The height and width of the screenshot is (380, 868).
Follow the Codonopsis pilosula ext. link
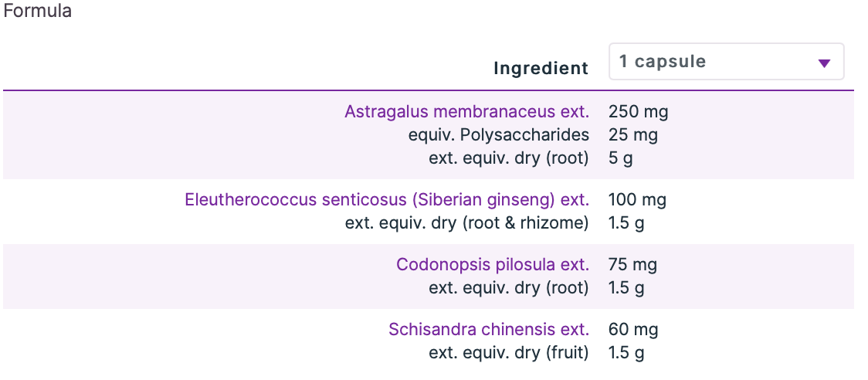tap(493, 265)
